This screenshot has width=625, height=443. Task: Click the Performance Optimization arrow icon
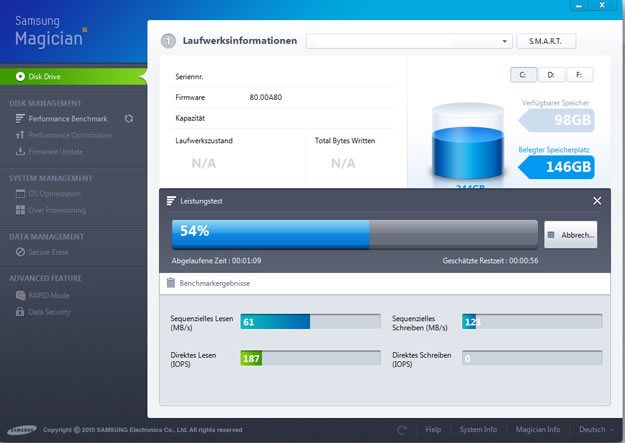[x=20, y=135]
